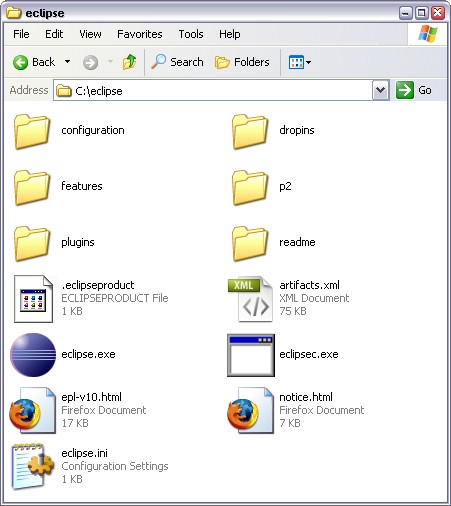Image resolution: width=451 pixels, height=506 pixels.
Task: Click the green Back arrow icon
Action: (x=20, y=62)
